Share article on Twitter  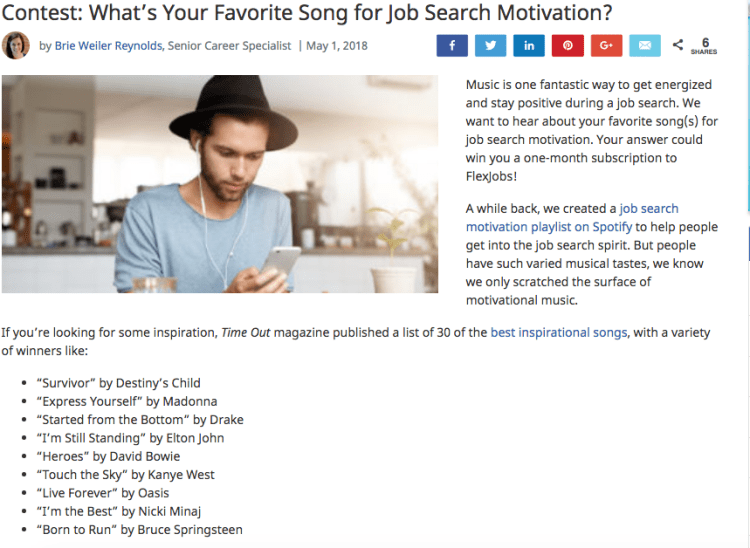pyautogui.click(x=490, y=46)
